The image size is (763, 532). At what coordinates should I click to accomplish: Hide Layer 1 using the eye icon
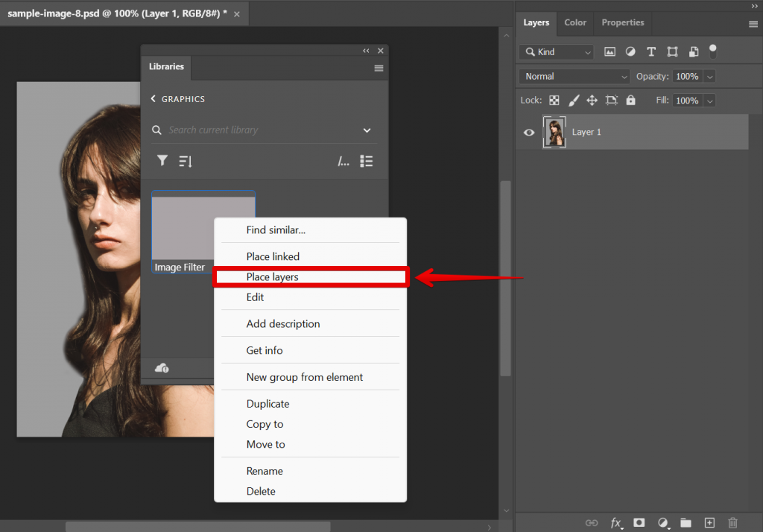(529, 133)
